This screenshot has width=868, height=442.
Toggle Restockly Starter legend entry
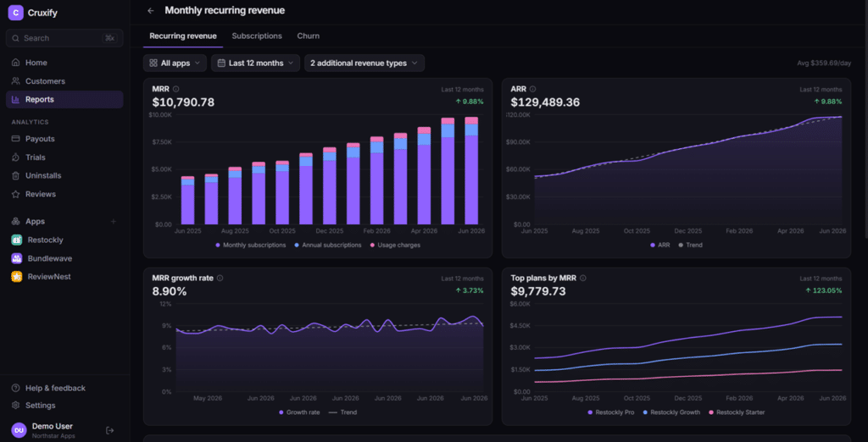737,412
